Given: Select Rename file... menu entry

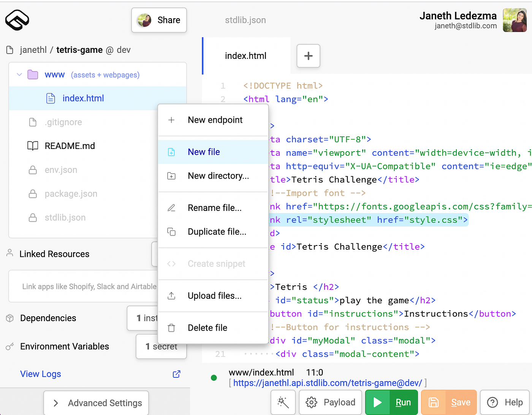Looking at the screenshot, I should pos(213,208).
